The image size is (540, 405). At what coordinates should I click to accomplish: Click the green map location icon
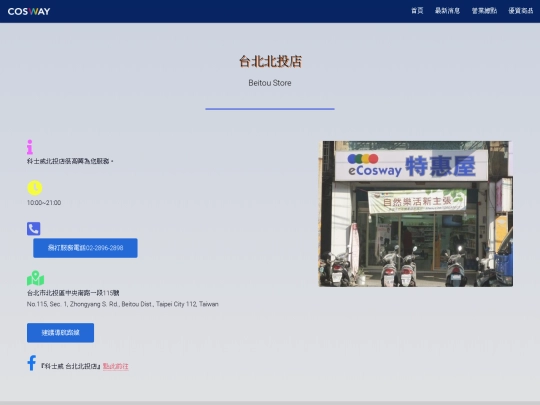[35, 278]
